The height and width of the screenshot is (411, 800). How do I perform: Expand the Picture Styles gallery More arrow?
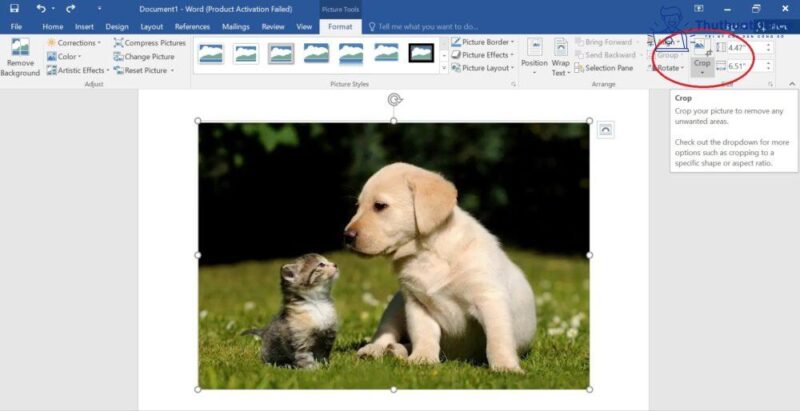point(443,67)
